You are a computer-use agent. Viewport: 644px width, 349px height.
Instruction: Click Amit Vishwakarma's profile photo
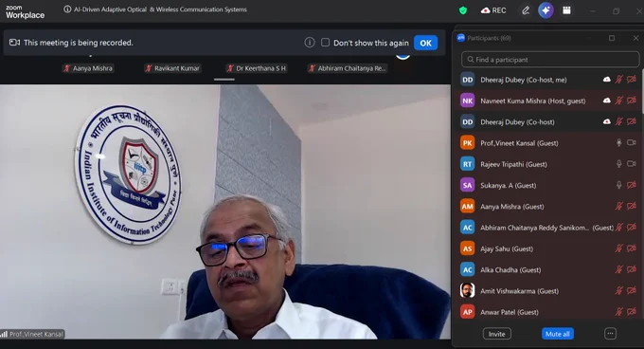pyautogui.click(x=468, y=290)
